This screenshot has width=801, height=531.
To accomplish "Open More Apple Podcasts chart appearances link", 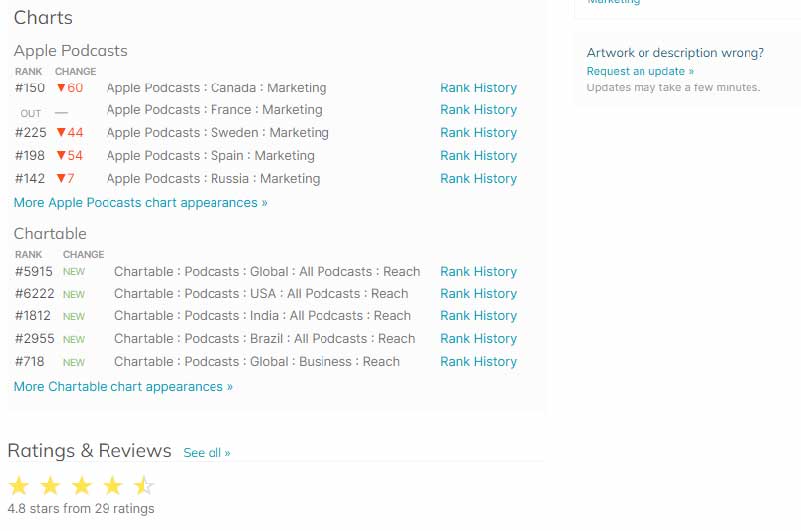I will [140, 203].
